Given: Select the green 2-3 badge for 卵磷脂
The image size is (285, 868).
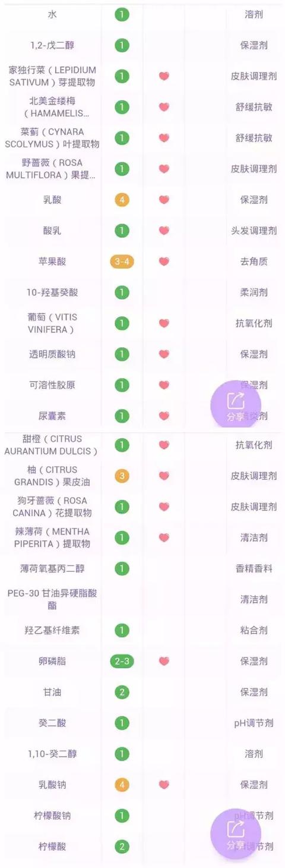Looking at the screenshot, I should coord(122,661).
